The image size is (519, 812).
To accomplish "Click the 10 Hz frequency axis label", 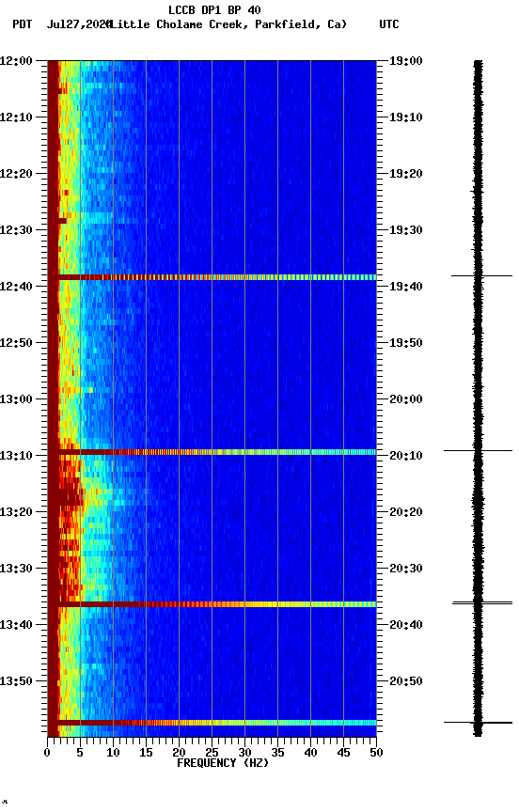I will (113, 753).
